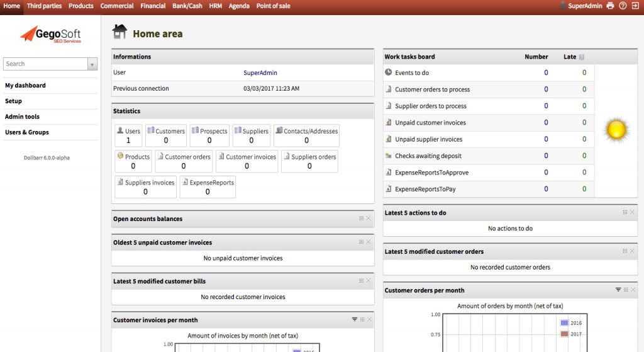The image size is (644, 352).
Task: Open the Search box dropdown arrow
Action: pos(92,64)
